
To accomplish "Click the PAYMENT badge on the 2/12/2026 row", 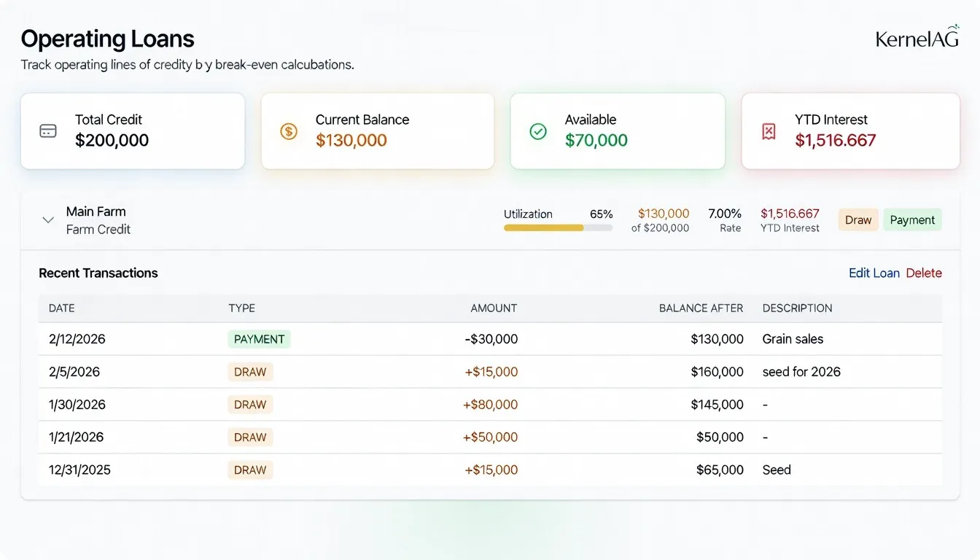I will [x=259, y=338].
